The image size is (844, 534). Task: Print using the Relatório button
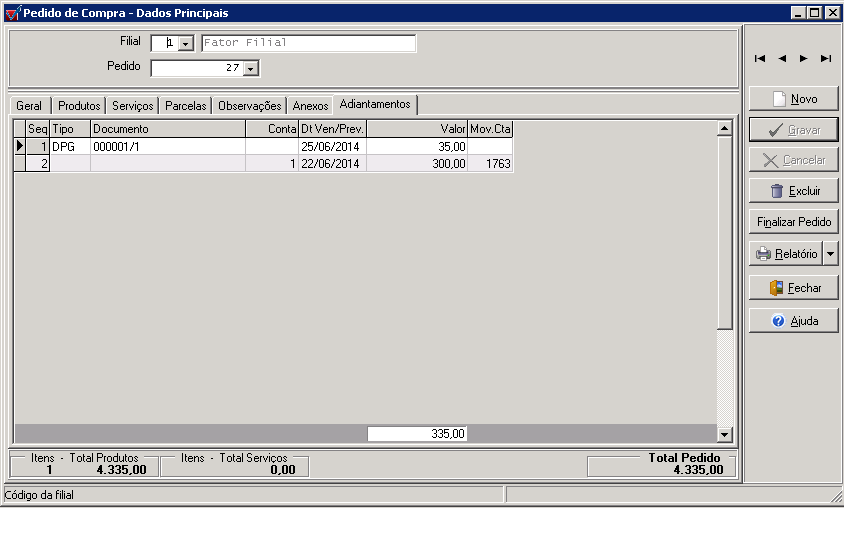[785, 254]
